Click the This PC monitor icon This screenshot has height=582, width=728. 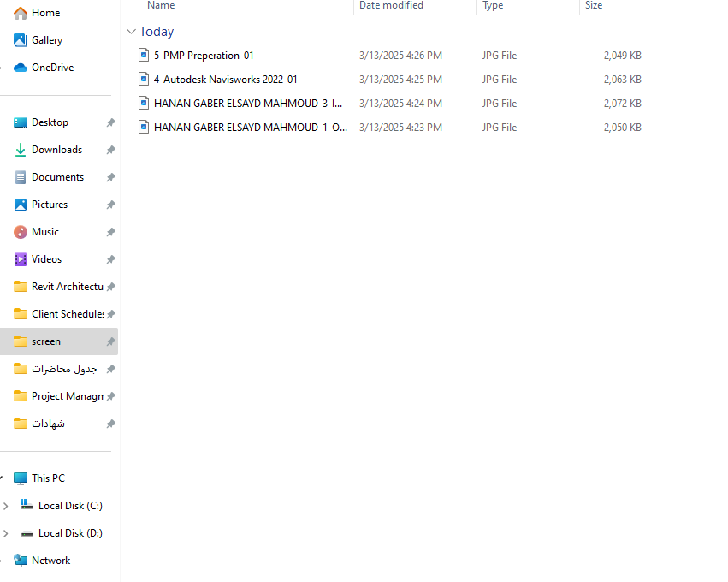(21, 479)
